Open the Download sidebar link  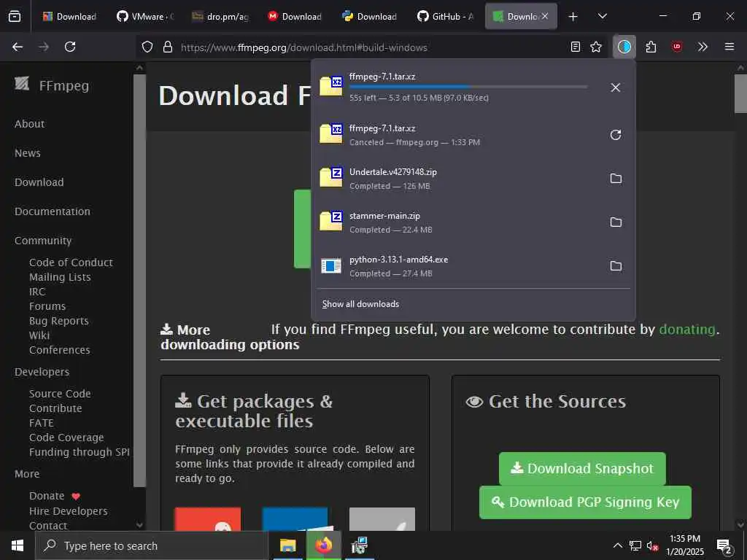pyautogui.click(x=39, y=182)
